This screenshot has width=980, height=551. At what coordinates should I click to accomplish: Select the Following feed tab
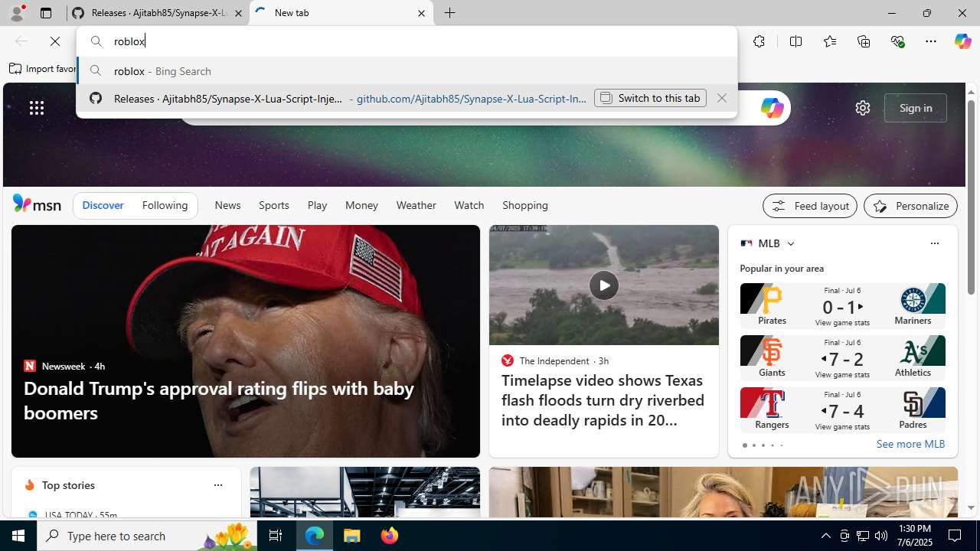[165, 205]
